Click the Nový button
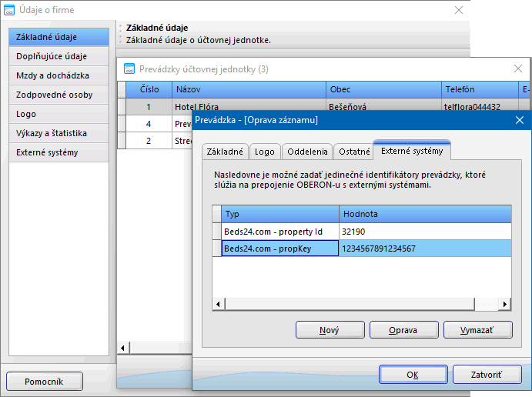Viewport: 532px width, 397px height. tap(330, 330)
